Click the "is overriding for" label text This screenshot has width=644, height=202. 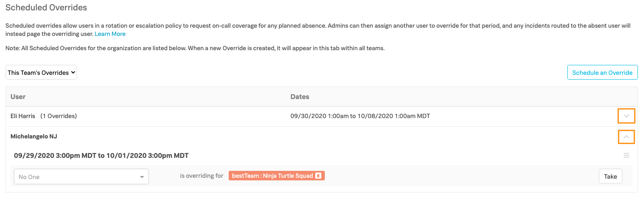[x=201, y=176]
